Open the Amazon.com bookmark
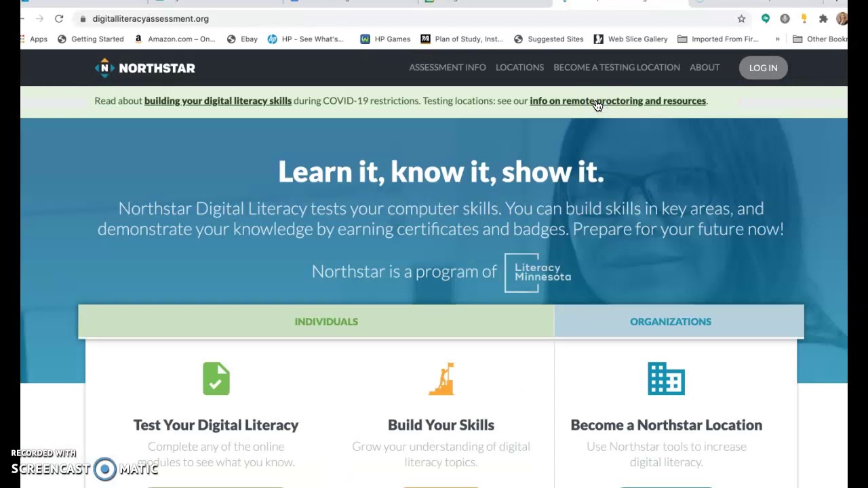 pos(175,39)
